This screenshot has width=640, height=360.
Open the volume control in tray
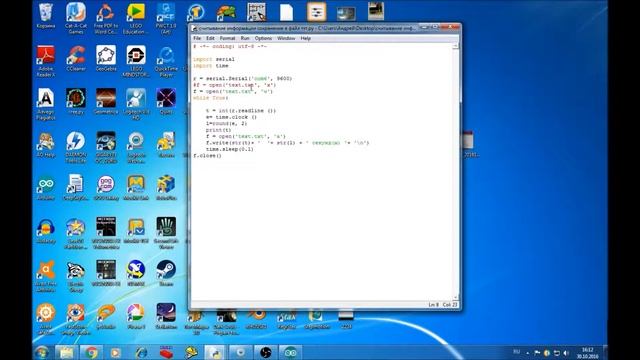566,353
